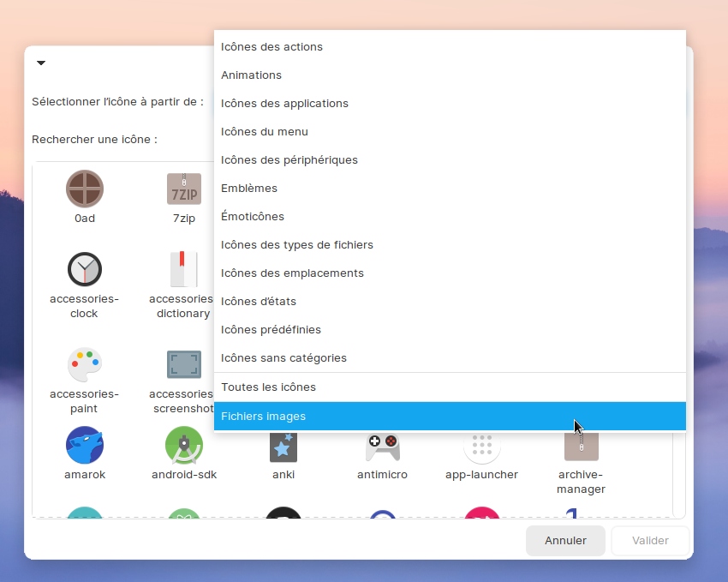Pick the antimicro gamepad icon

(x=382, y=447)
